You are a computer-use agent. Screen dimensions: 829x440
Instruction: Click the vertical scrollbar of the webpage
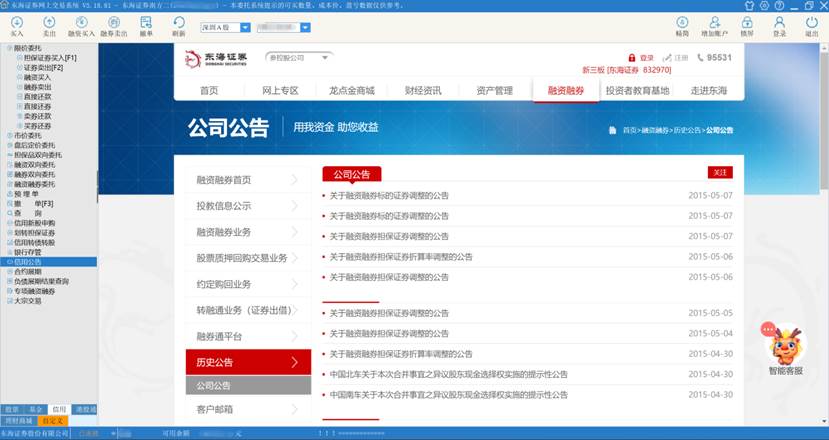pos(824,121)
